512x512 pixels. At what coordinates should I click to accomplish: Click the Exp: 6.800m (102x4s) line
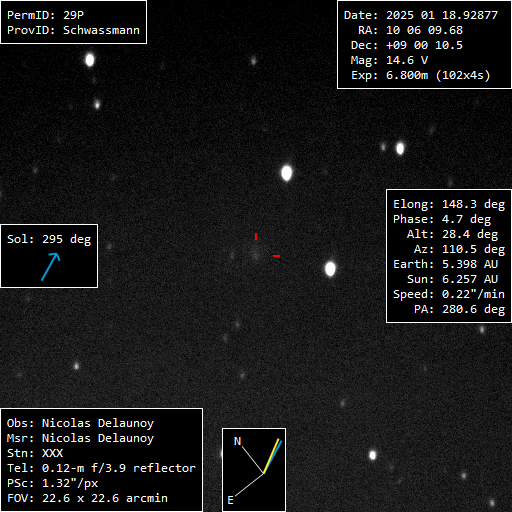421,75
